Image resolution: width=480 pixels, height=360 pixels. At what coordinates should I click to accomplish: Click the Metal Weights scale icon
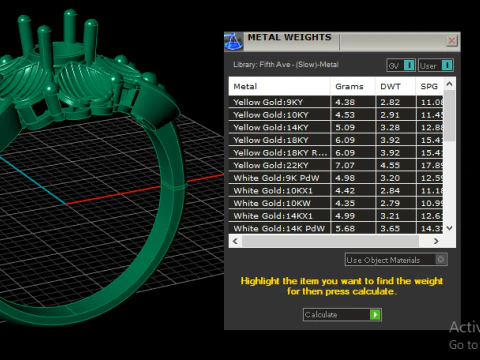[x=233, y=42]
